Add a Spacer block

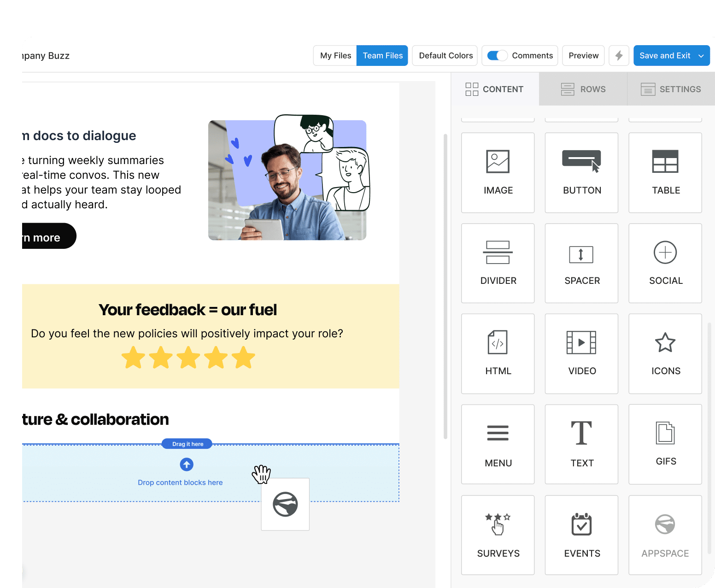[581, 263]
